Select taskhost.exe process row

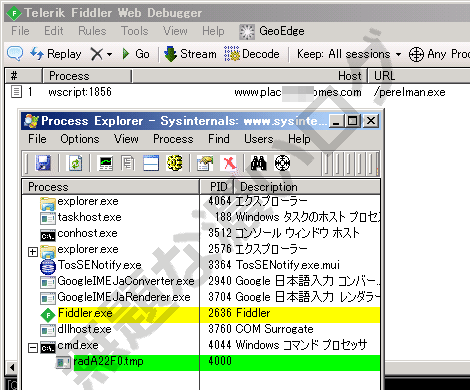click(201, 217)
